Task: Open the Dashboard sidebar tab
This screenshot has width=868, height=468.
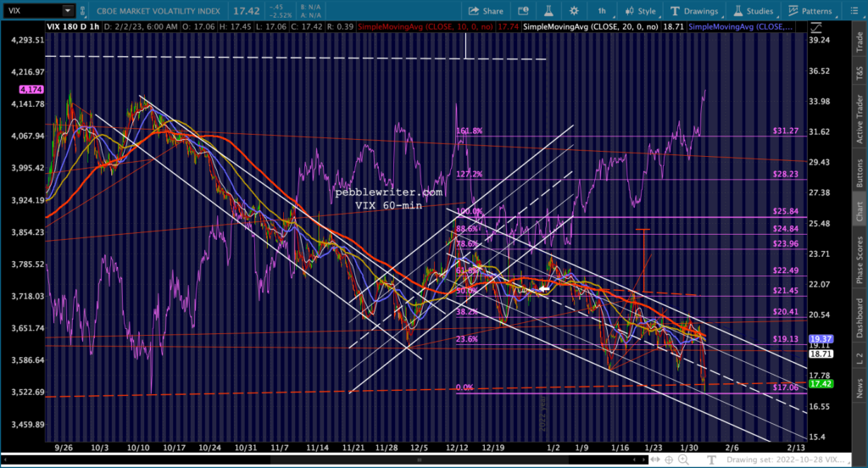Action: 860,318
